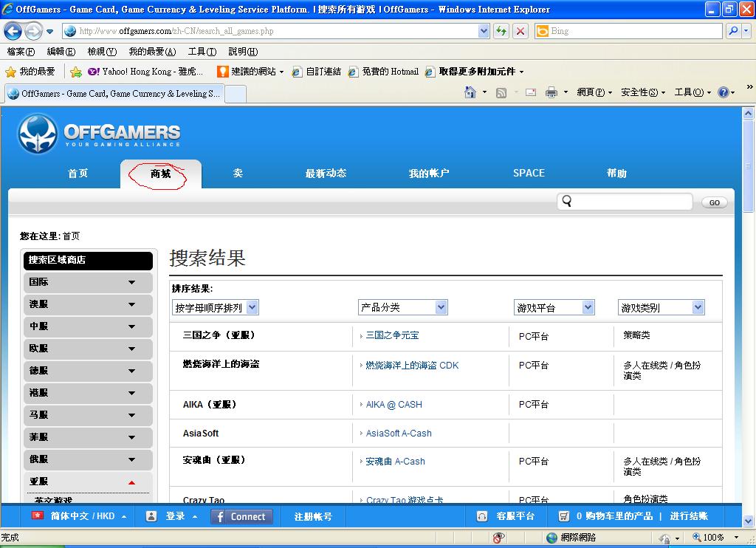Click the Hong Kong flag icon
756x548 pixels.
tap(37, 516)
